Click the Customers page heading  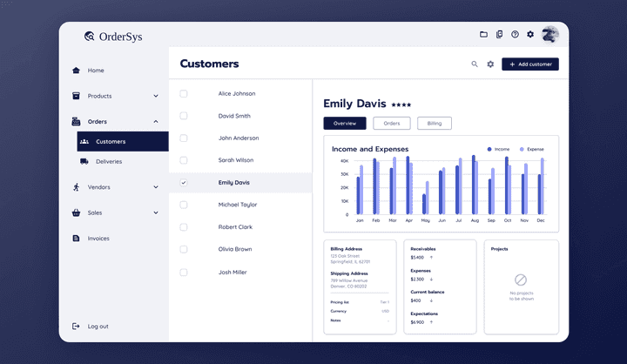click(209, 64)
